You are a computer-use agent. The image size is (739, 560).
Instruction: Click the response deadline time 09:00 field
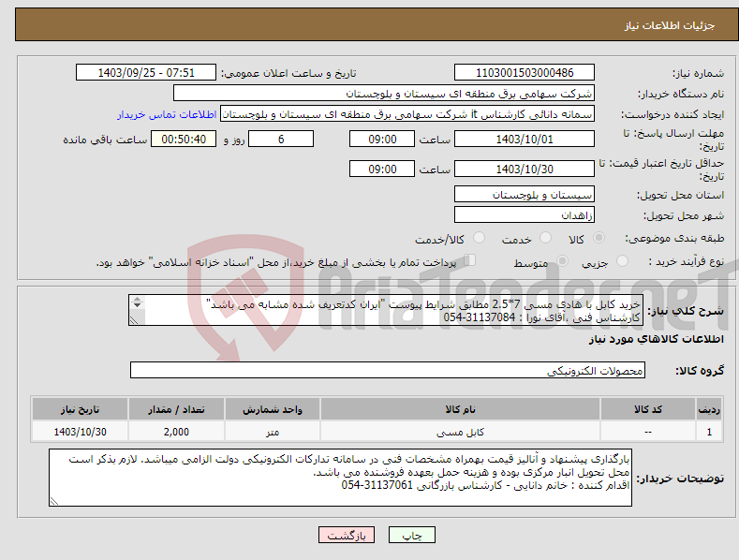pyautogui.click(x=382, y=139)
